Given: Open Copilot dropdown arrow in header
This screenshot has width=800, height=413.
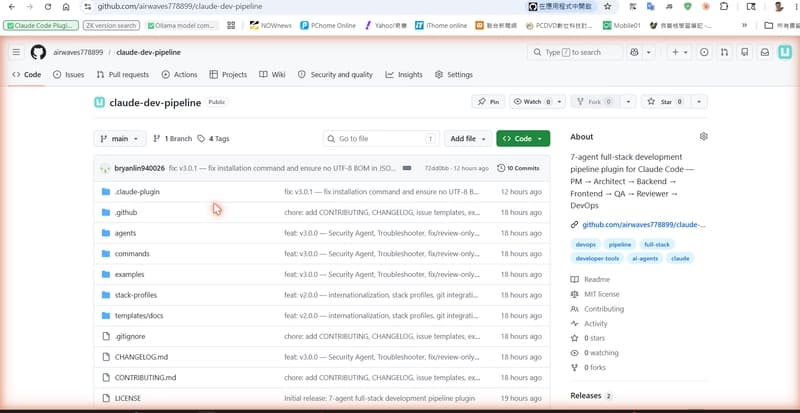Looking at the screenshot, I should (648, 52).
